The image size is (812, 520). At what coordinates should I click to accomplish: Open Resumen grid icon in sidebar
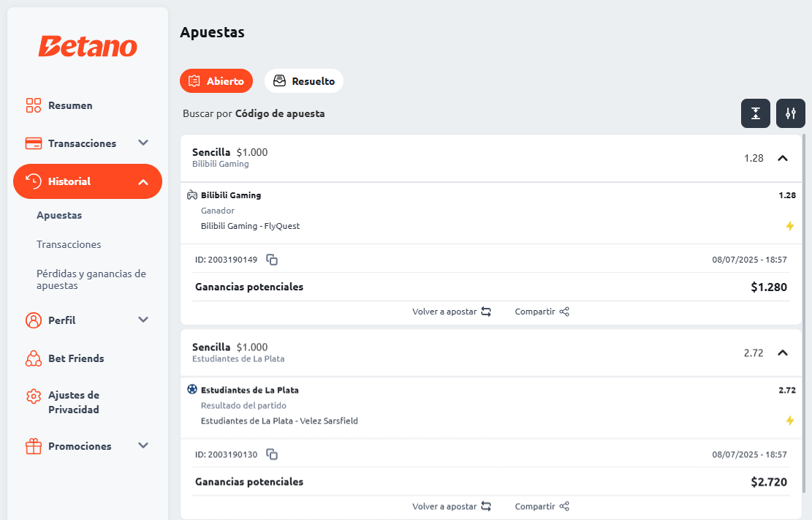click(x=34, y=105)
